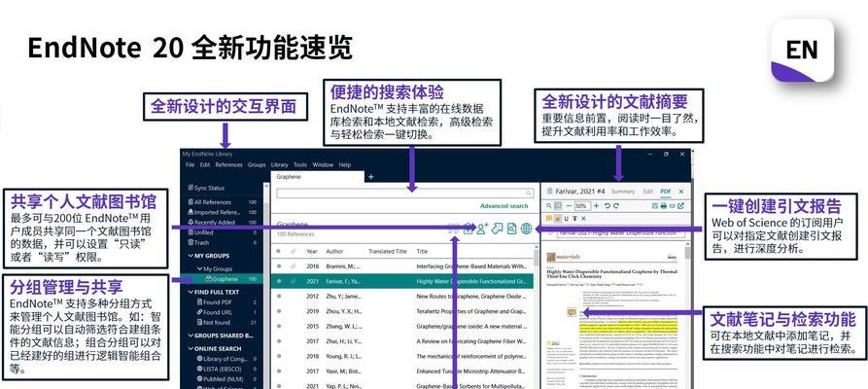Click the library search input field
This screenshot has height=389, width=868.
pos(405,194)
